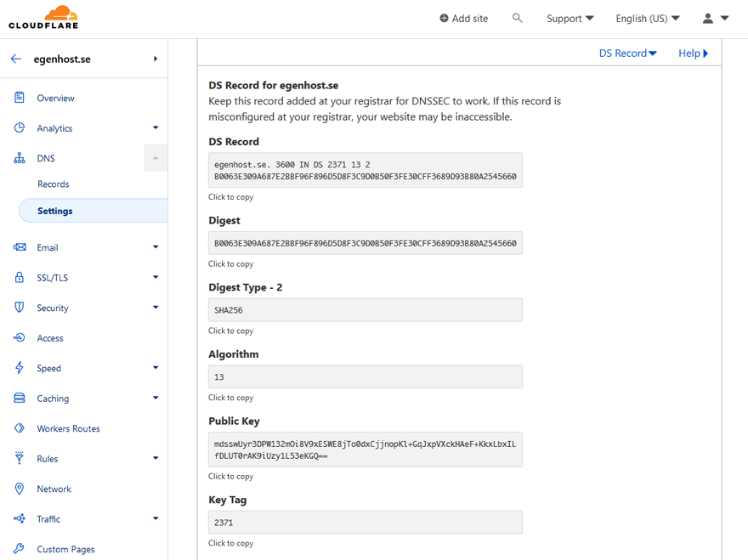
Task: Copy the Public Key field
Action: point(365,450)
